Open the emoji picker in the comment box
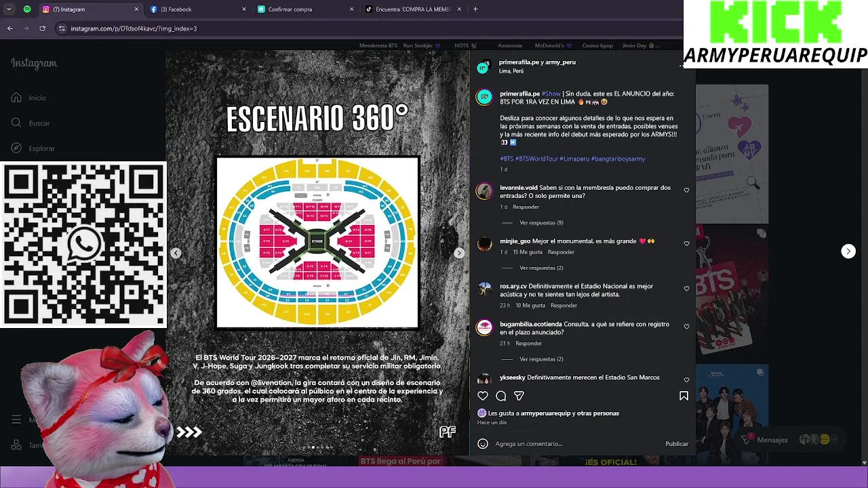Viewport: 868px width, 488px height. [x=483, y=444]
